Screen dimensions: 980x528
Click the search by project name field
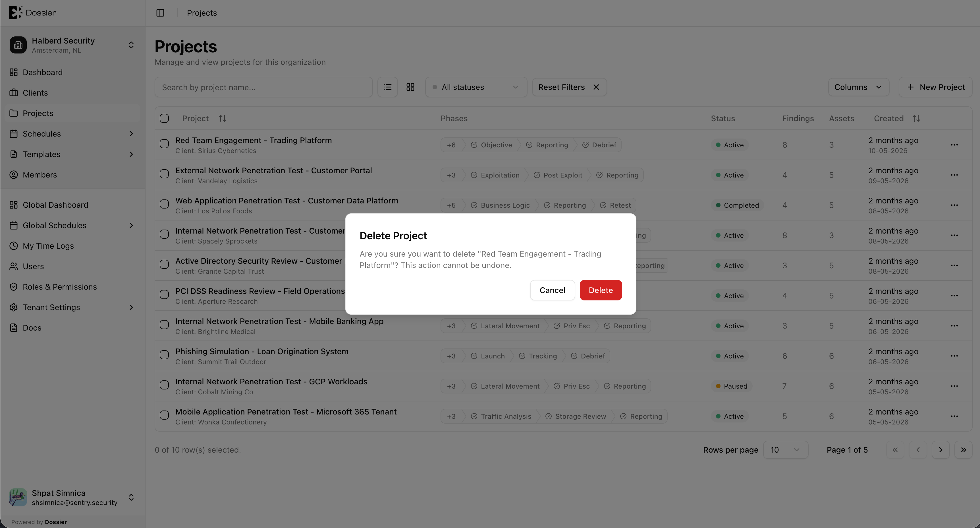[264, 87]
